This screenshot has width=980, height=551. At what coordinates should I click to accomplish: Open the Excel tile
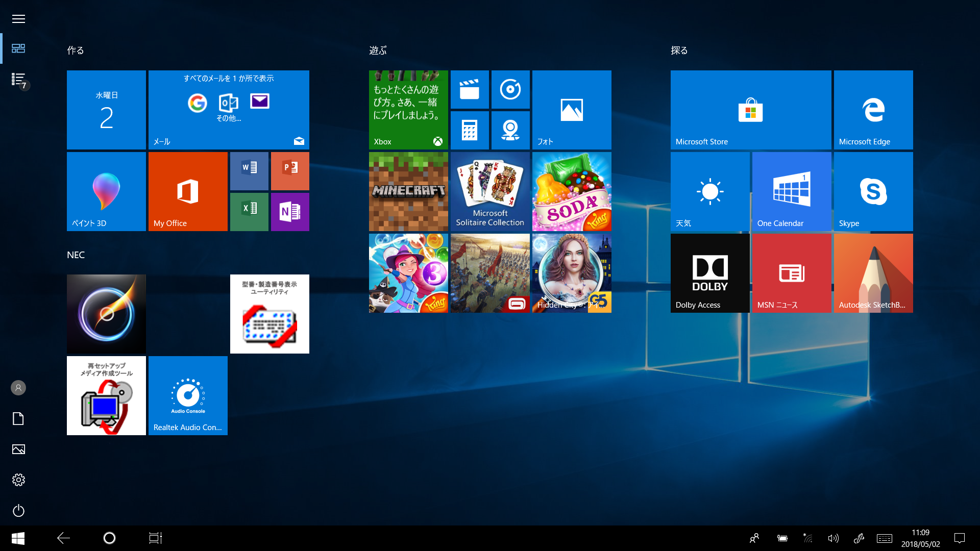coord(249,212)
